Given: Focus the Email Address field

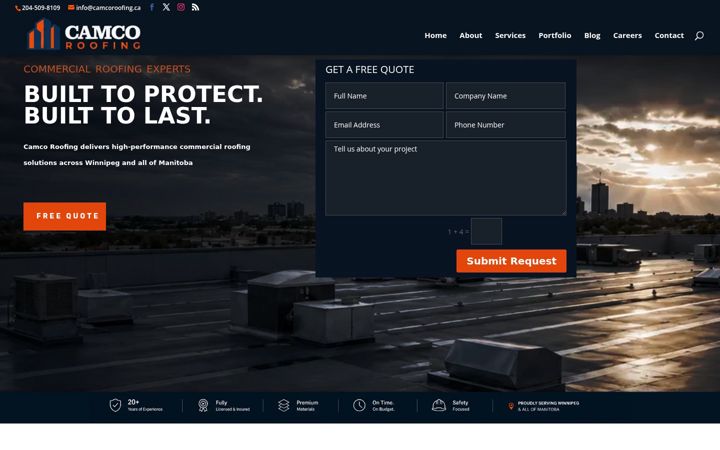Looking at the screenshot, I should pos(384,124).
